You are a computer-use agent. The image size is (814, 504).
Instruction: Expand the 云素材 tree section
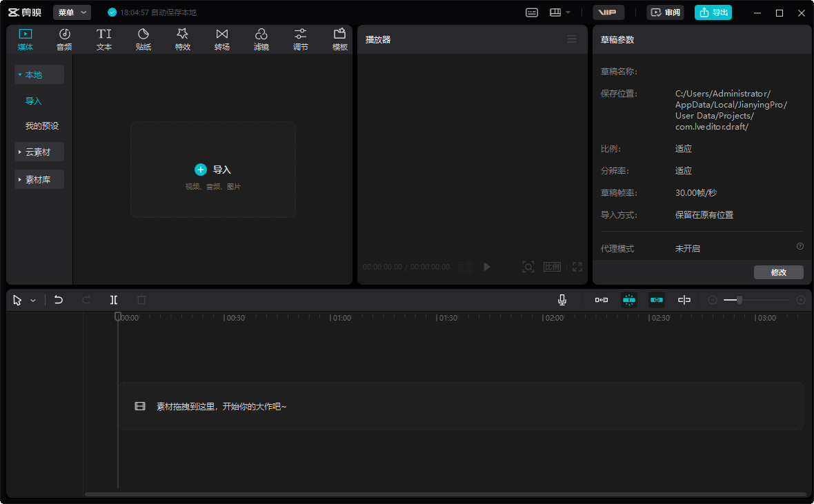(39, 152)
